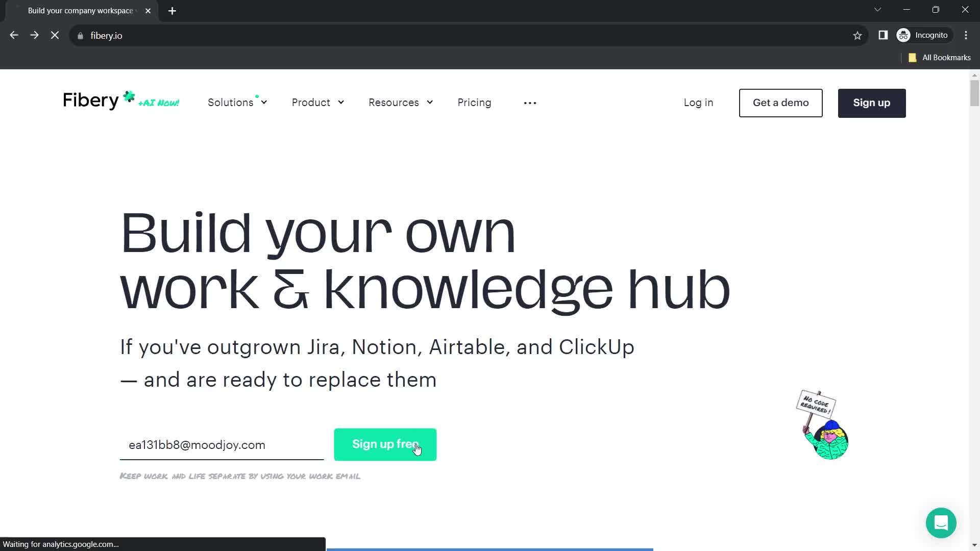Click the live chat support bubble icon

(942, 523)
